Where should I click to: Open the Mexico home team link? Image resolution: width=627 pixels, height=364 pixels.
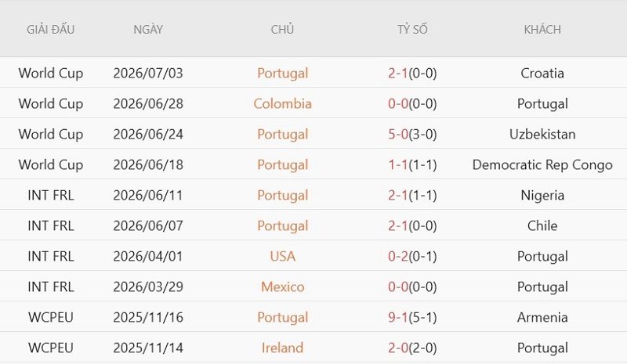[x=283, y=287]
